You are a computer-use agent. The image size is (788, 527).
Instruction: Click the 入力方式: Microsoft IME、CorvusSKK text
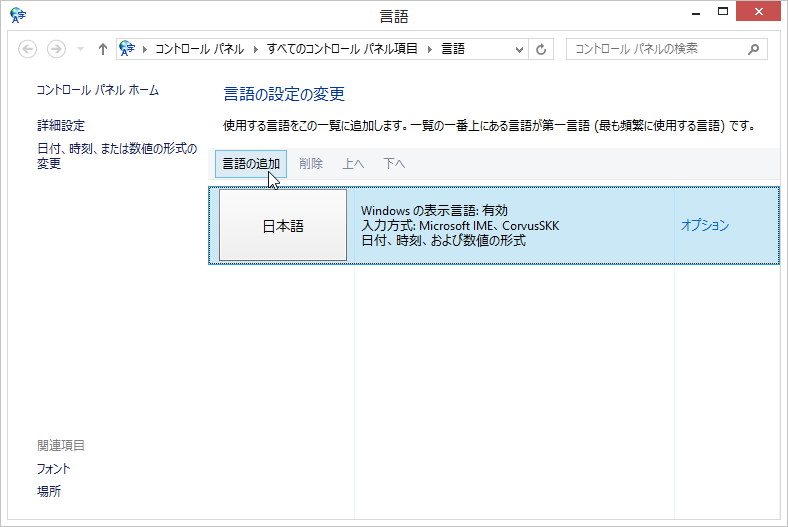pyautogui.click(x=460, y=226)
